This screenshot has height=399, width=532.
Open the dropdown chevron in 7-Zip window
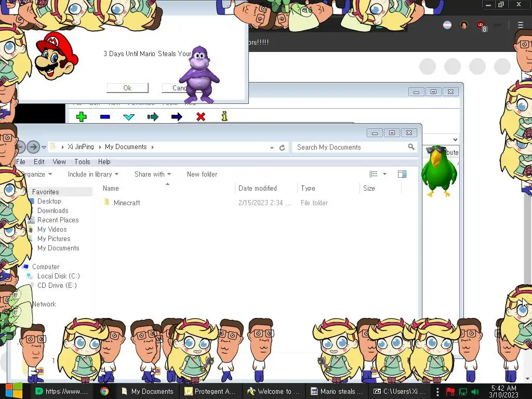455,139
